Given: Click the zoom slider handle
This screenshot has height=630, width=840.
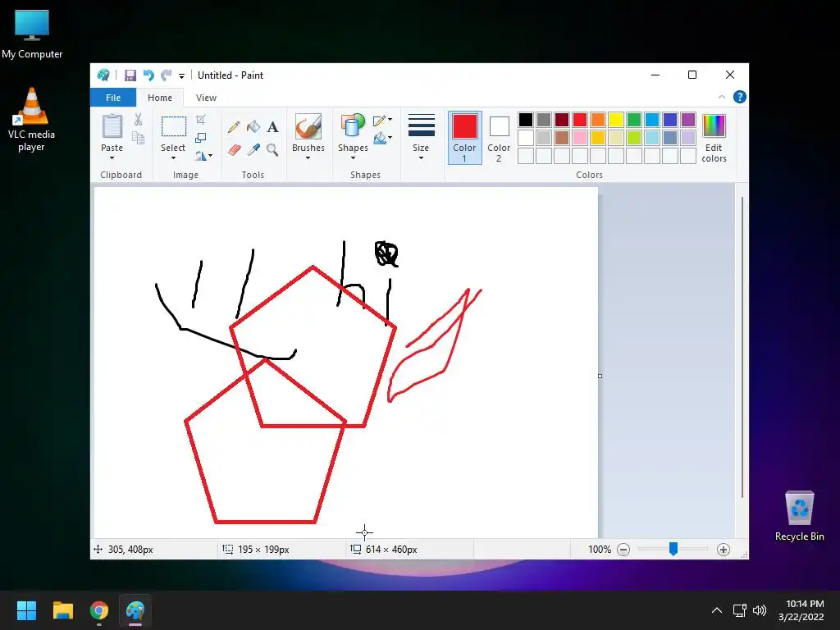Looking at the screenshot, I should (x=673, y=549).
